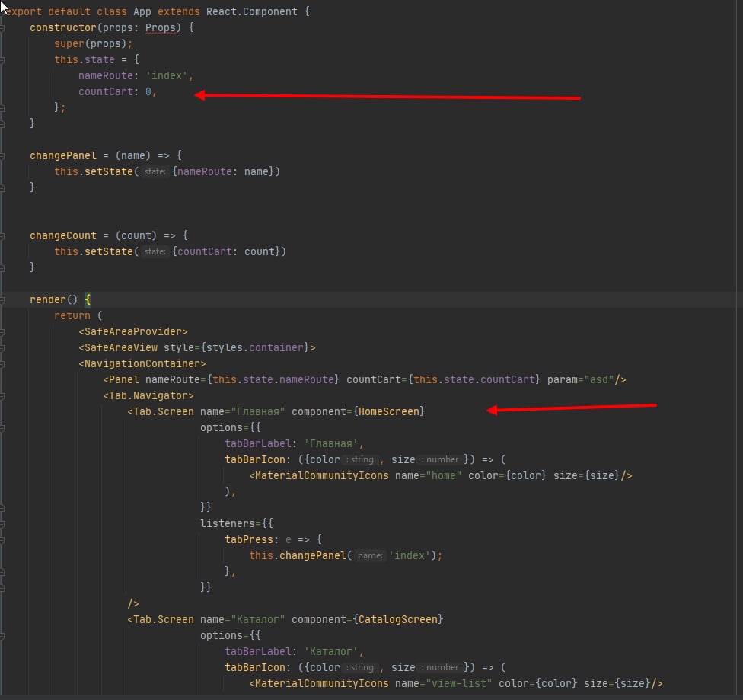Image resolution: width=743 pixels, height=700 pixels.
Task: Click 'color={color}' on the home icon line
Action: tap(508, 475)
